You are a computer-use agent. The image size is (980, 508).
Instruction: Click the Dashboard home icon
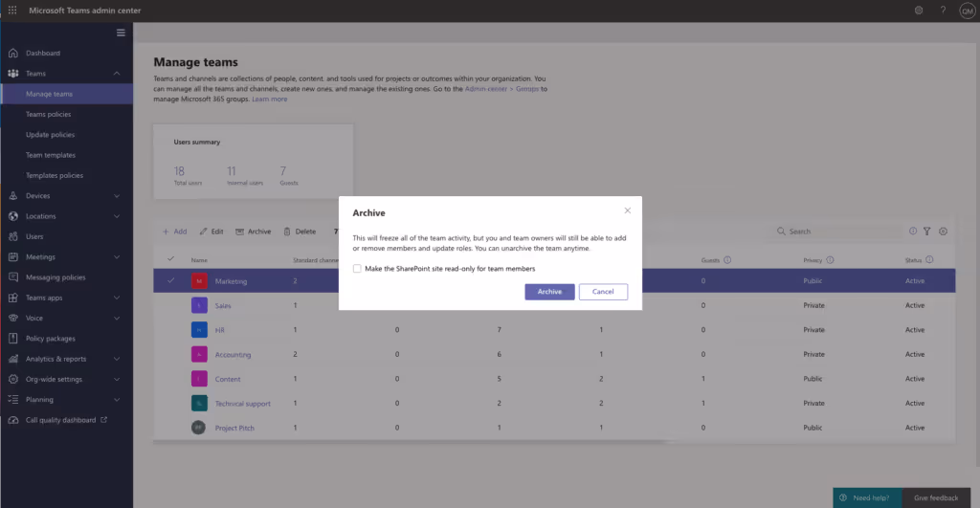click(13, 54)
